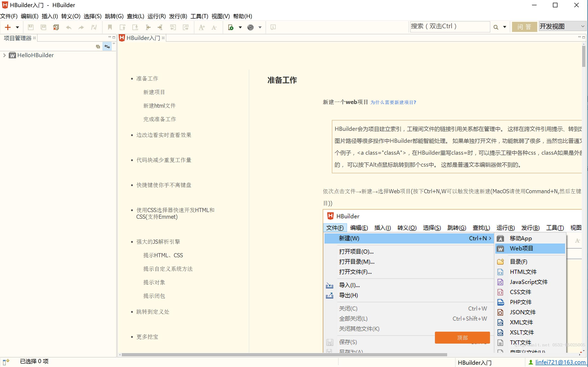Click the info bubble toolbar icon

click(x=273, y=27)
